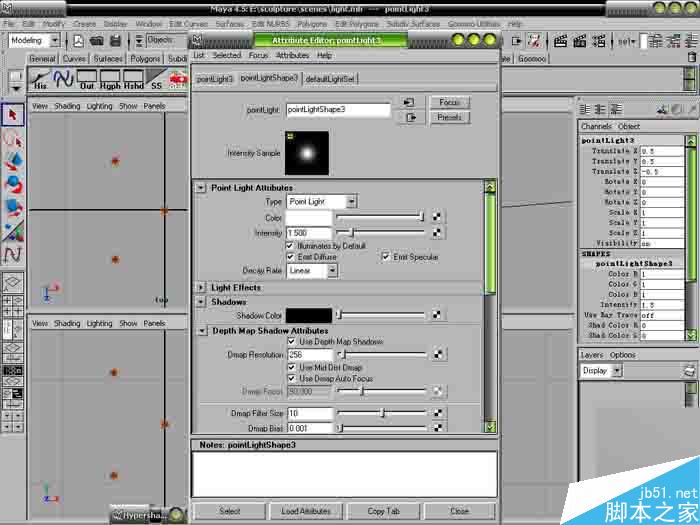Toggle Use Dmap Auto Focus checkbox

292,379
